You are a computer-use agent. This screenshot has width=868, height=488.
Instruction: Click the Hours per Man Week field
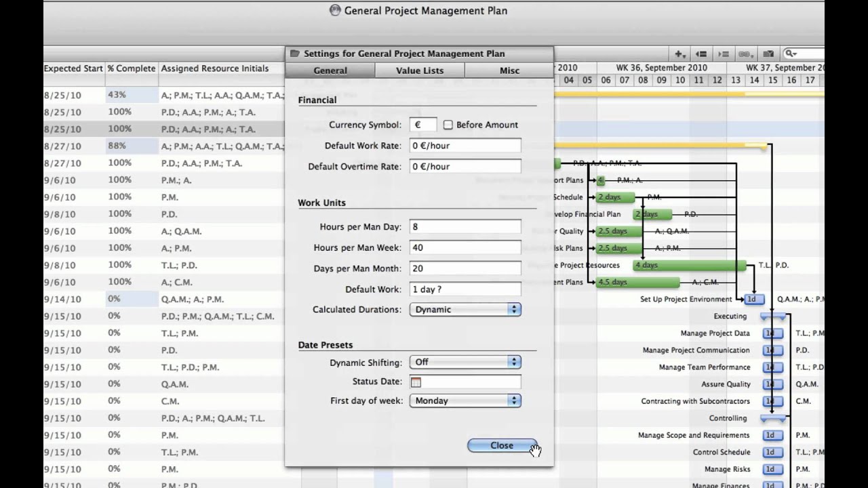point(465,248)
